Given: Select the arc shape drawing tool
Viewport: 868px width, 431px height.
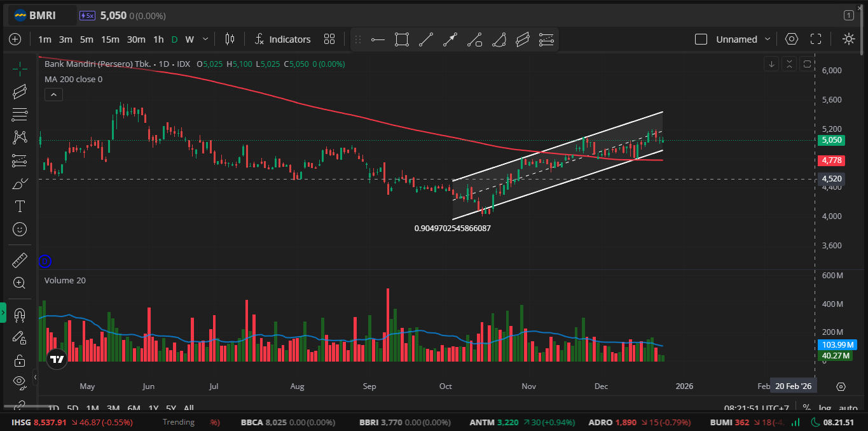Looking at the screenshot, I should pos(499,39).
